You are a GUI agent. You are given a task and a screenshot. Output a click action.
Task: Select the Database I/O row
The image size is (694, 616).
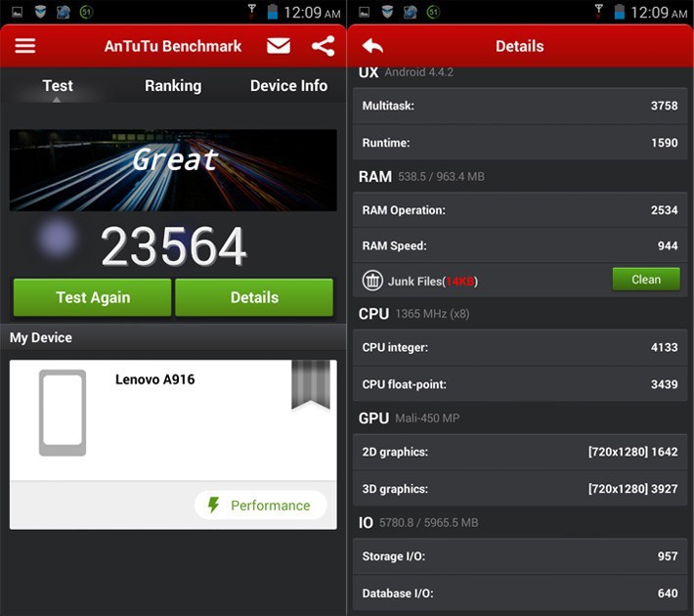[520, 593]
